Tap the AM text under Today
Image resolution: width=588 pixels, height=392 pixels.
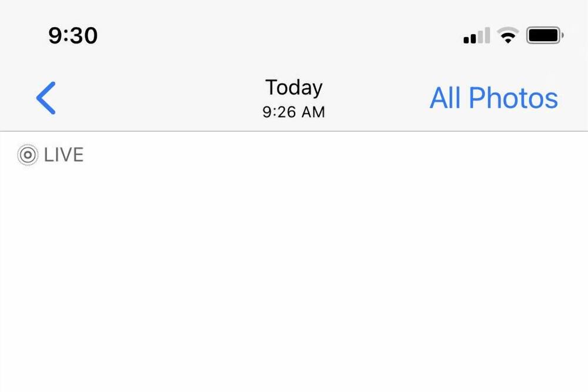pos(313,112)
